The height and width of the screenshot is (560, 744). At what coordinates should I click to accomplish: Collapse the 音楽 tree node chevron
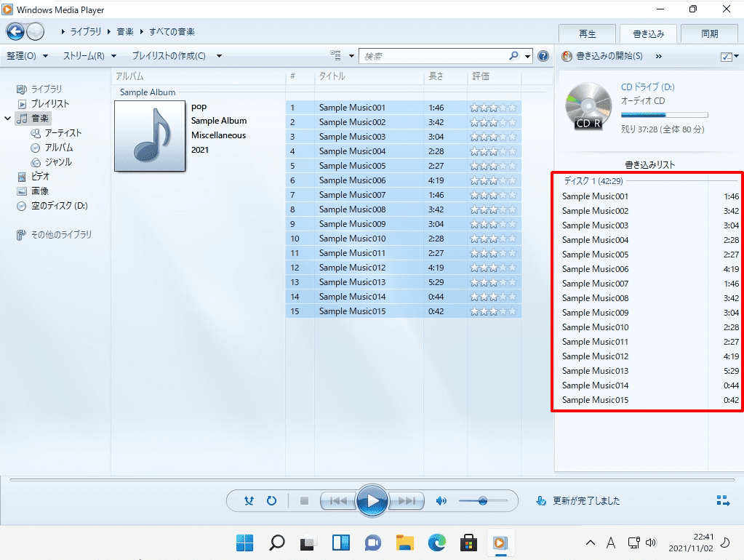[x=7, y=118]
